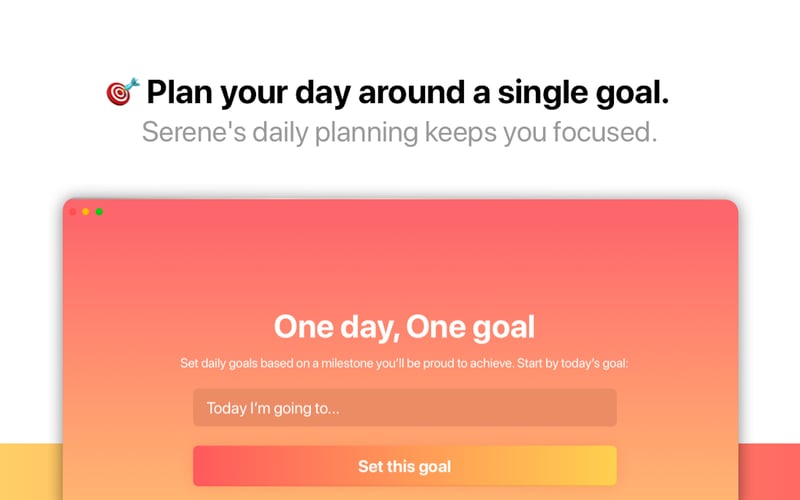Click the yellow banner strip at bottom-left

(30, 472)
